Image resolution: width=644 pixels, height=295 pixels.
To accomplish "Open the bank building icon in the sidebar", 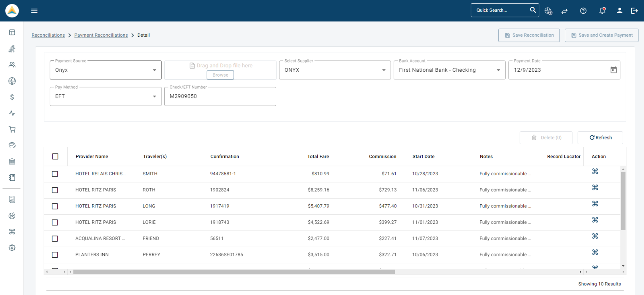I will 12,162.
